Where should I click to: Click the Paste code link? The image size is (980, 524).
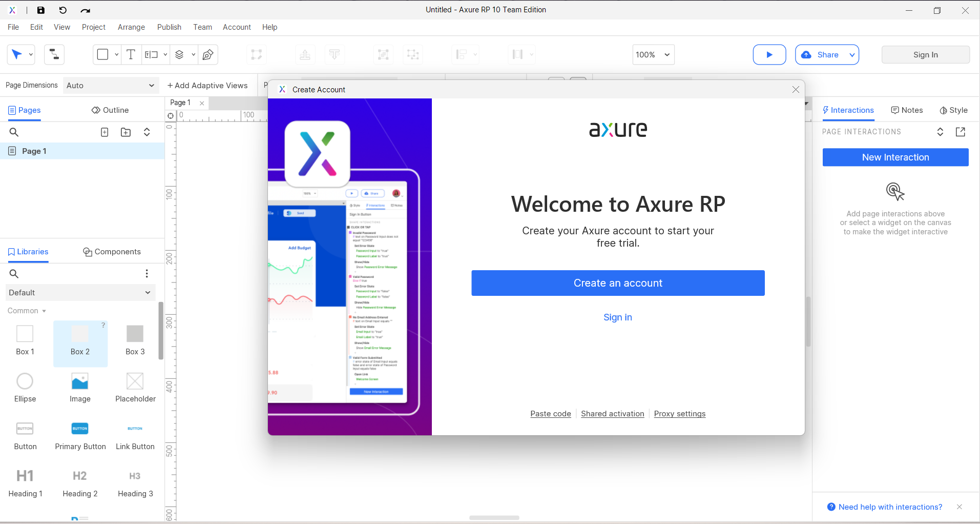click(x=551, y=414)
